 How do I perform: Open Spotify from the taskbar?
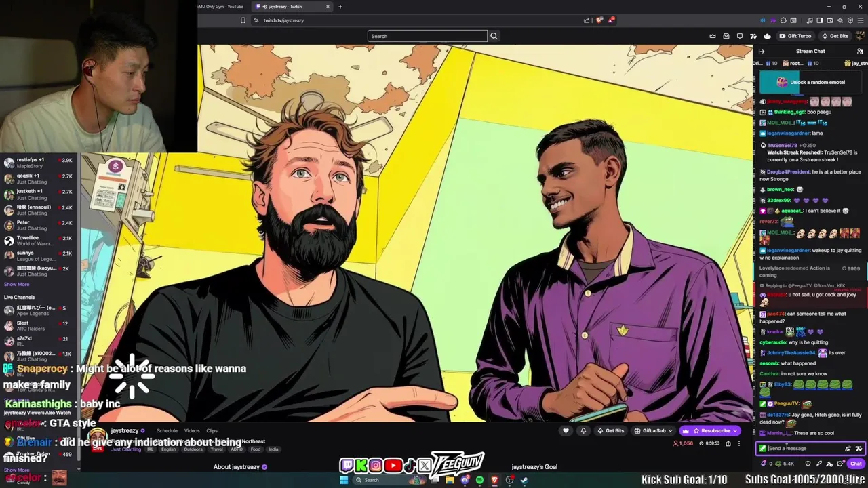point(479,480)
